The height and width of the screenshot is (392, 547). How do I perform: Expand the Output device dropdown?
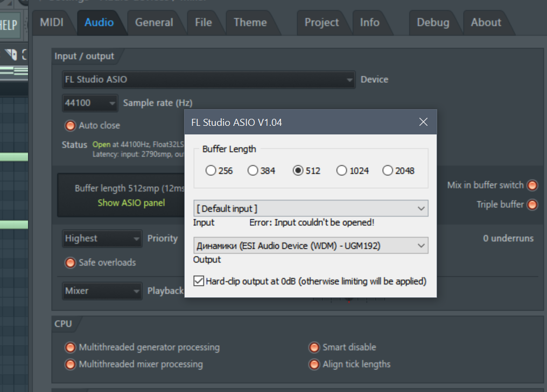pyautogui.click(x=311, y=246)
